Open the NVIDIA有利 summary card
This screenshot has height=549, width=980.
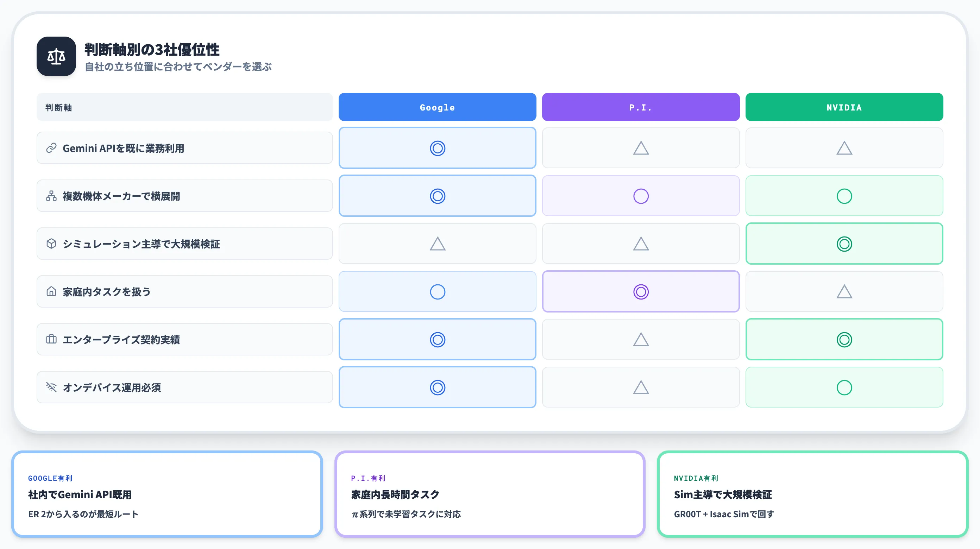click(812, 494)
